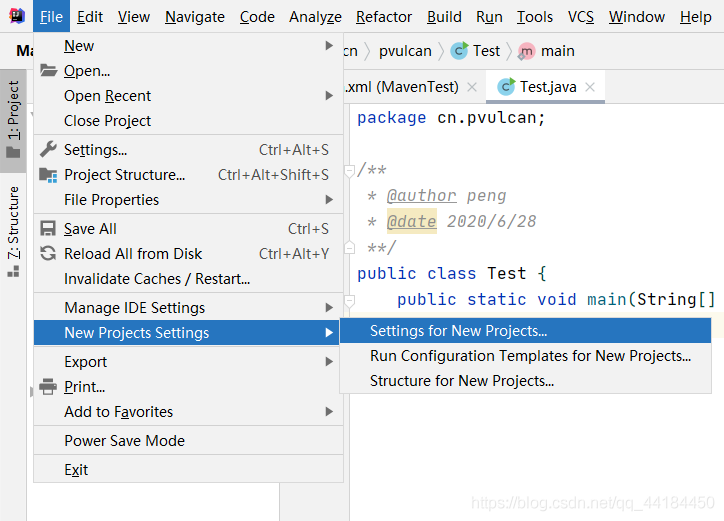
Task: Click the IntelliJ IDEA logo icon
Action: tap(16, 16)
